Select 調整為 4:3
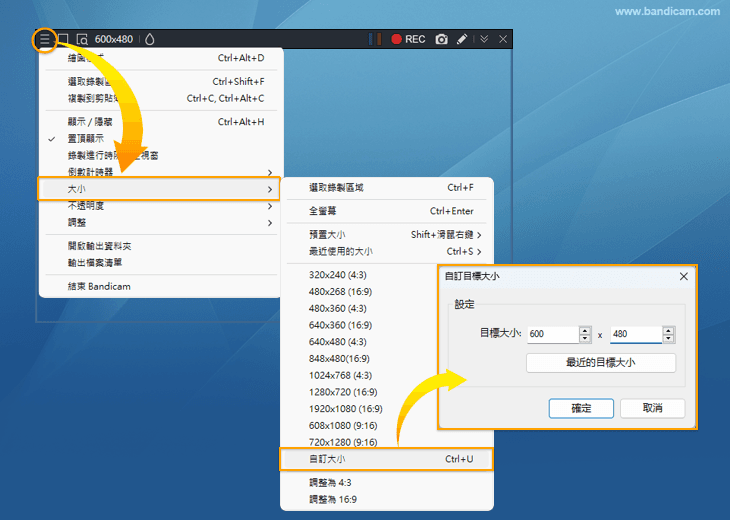 [x=387, y=483]
